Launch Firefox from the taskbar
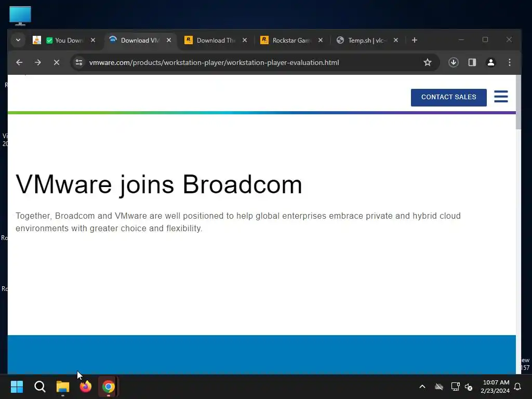This screenshot has width=532, height=399. point(86,387)
